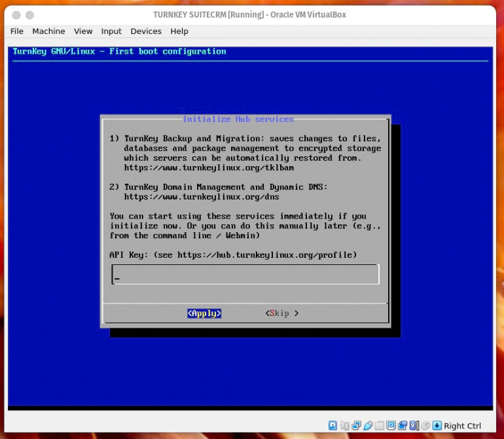Click the USB devices indicator icon

pyautogui.click(x=368, y=425)
